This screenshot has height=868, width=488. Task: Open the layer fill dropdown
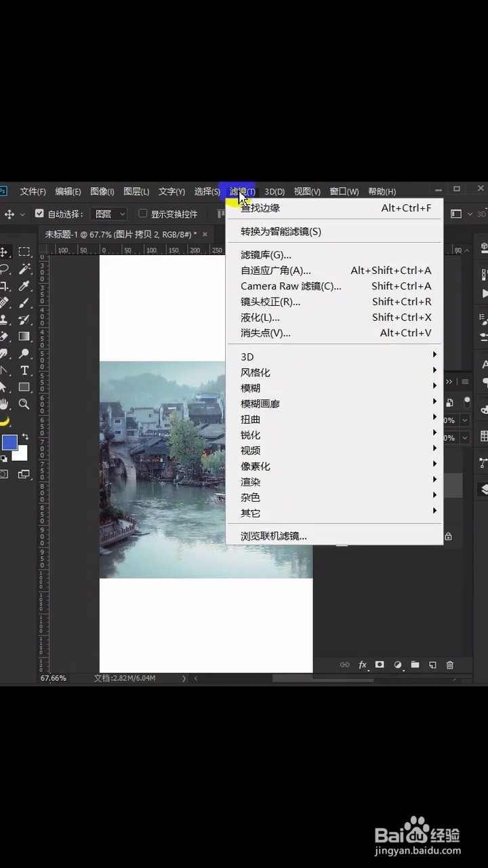click(465, 438)
